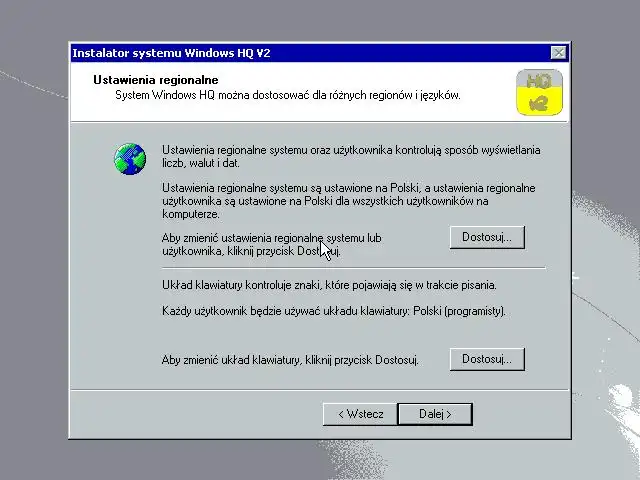Viewport: 640px width, 480px height.
Task: Click title bar text Instalator systemu Windows HQ V2
Action: point(171,53)
